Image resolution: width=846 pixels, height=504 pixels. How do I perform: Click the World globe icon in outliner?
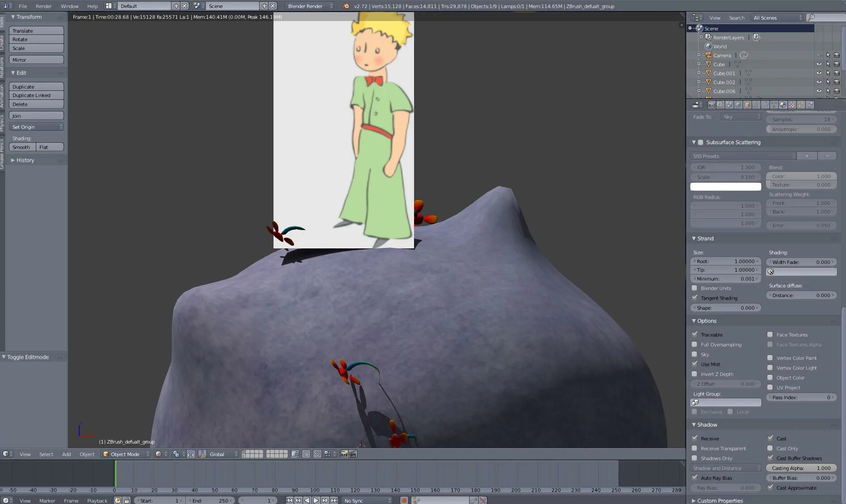pyautogui.click(x=709, y=47)
